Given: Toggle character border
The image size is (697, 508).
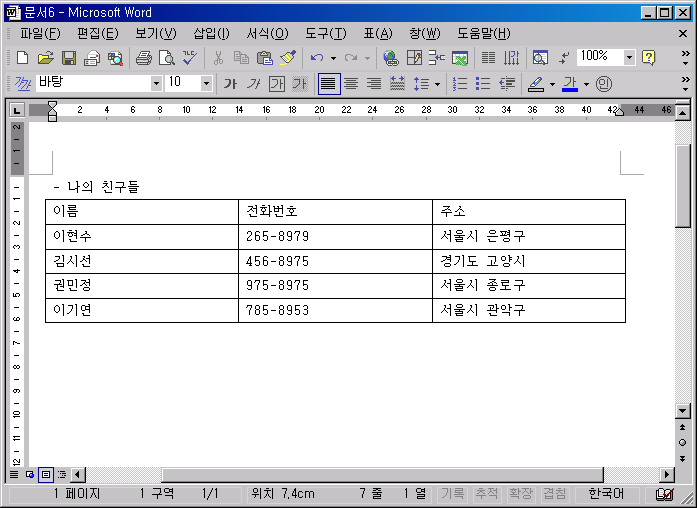Looking at the screenshot, I should click(x=276, y=84).
